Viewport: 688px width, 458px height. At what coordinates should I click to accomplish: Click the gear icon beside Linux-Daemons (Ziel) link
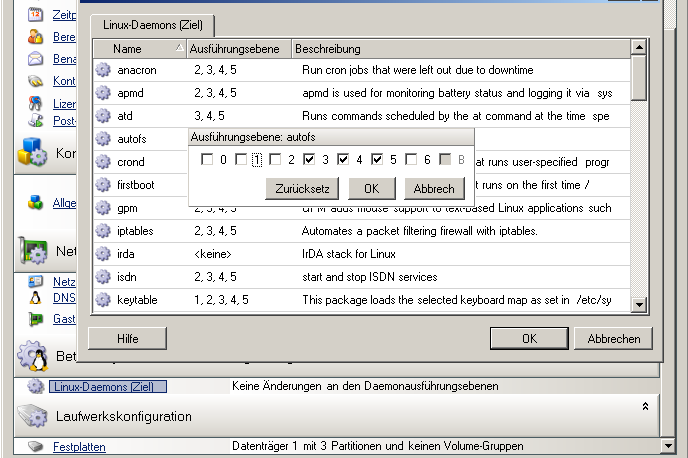point(36,386)
